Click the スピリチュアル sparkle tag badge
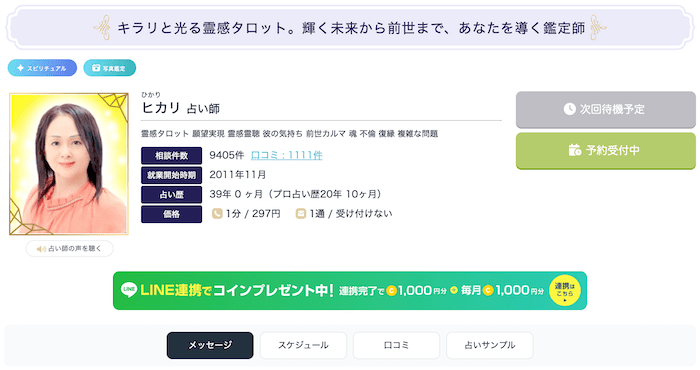Image resolution: width=700 pixels, height=370 pixels. pos(42,68)
